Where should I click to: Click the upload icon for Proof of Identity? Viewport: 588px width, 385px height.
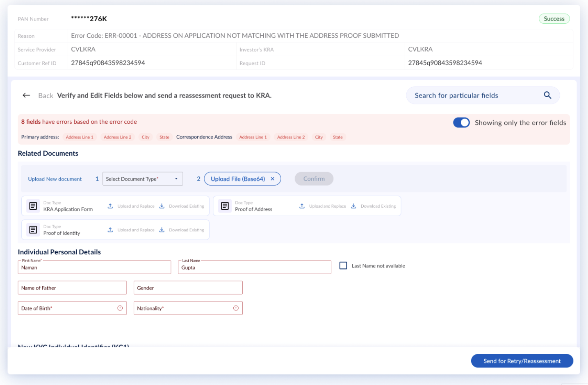[110, 230]
